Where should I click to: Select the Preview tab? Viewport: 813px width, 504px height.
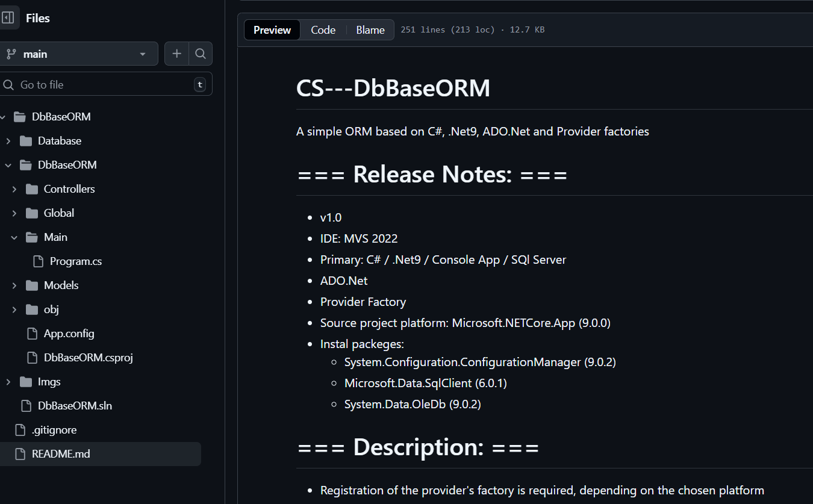(272, 30)
